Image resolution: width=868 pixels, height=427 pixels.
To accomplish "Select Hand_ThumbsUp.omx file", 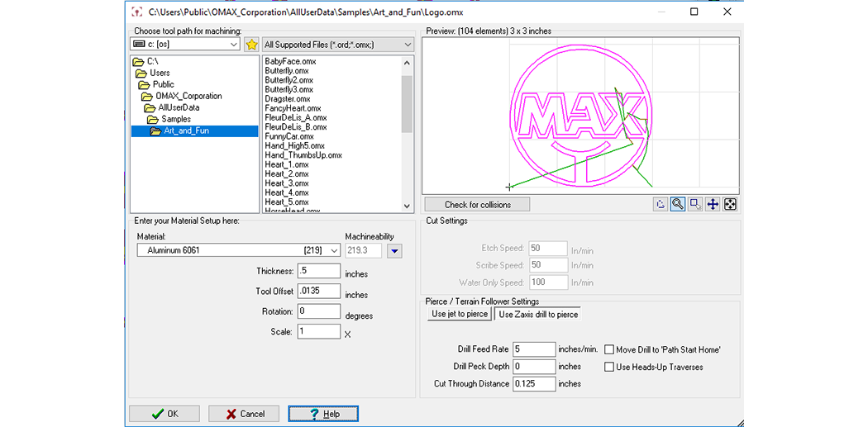I will tap(303, 155).
